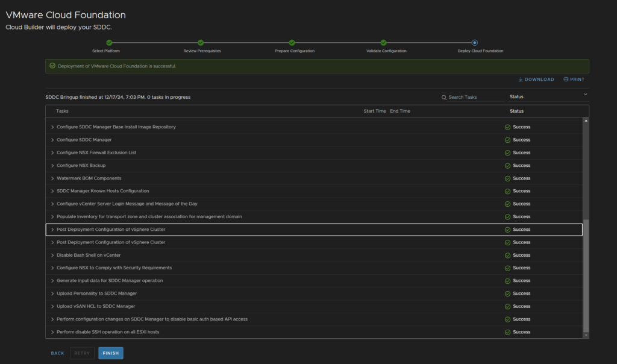Click the magnifier icon beside Search Tasks
617x364 pixels.
444,97
